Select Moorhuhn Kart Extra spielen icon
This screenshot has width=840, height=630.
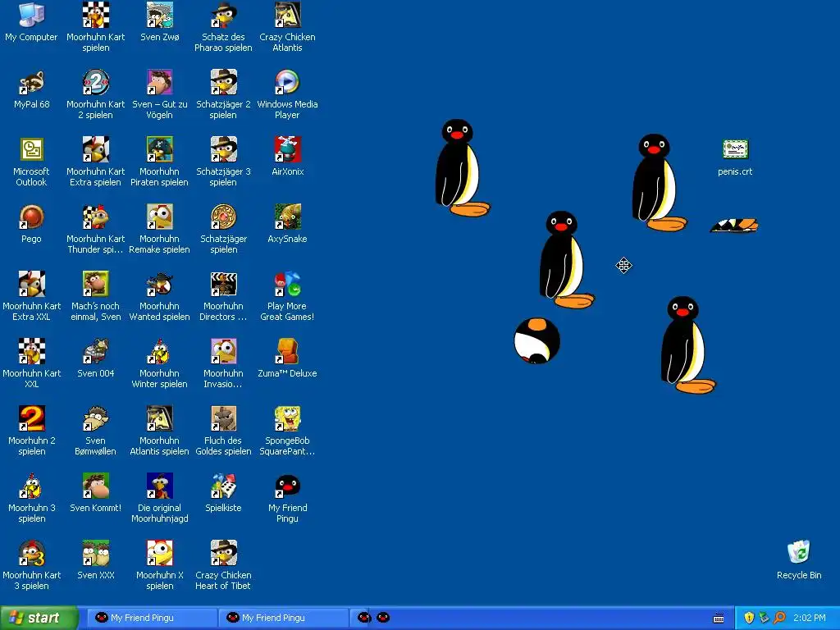click(x=95, y=149)
